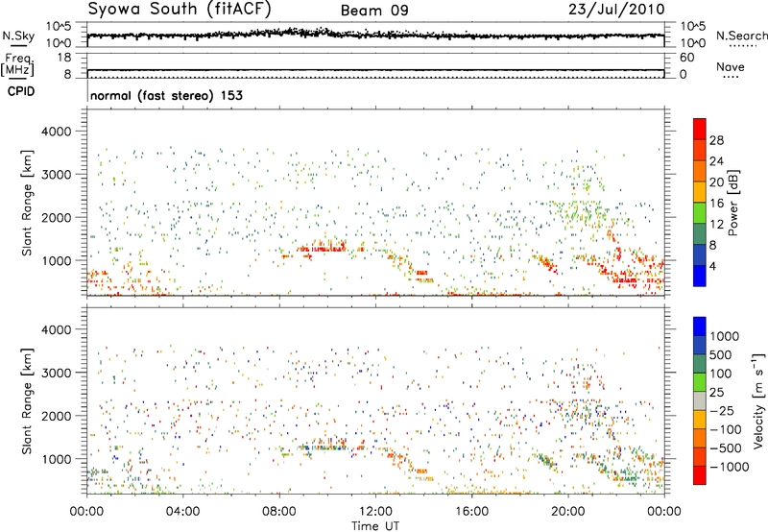Click the '08:00' time tick label
Image resolution: width=768 pixels, height=532 pixels.
click(279, 512)
